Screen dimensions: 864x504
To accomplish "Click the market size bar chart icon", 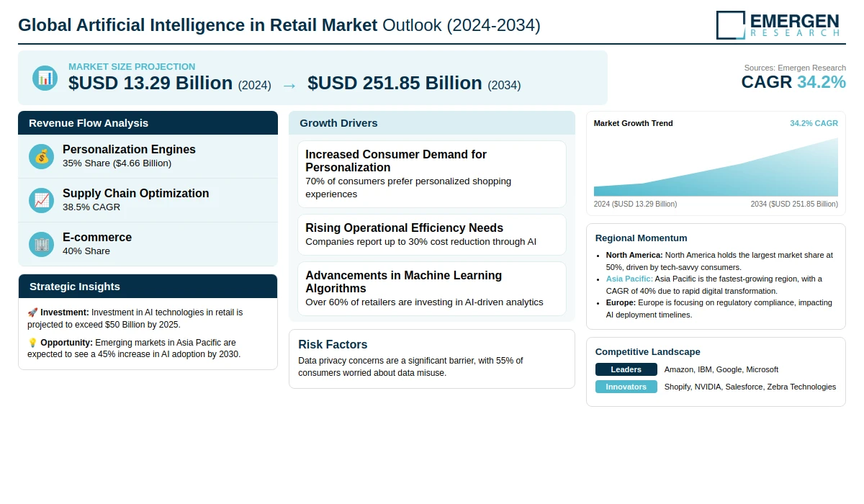I will coord(45,78).
